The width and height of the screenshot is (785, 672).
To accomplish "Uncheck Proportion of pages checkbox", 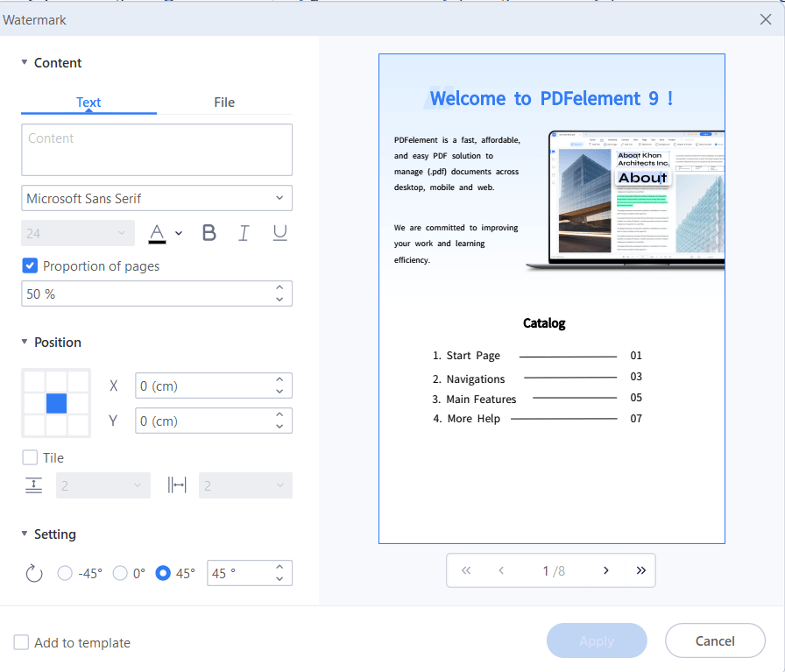I will (x=30, y=265).
